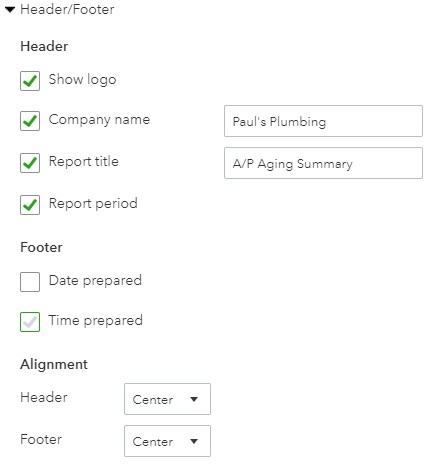Viewport: 432px width, 470px height.
Task: Toggle the Time prepared checkbox
Action: click(30, 322)
